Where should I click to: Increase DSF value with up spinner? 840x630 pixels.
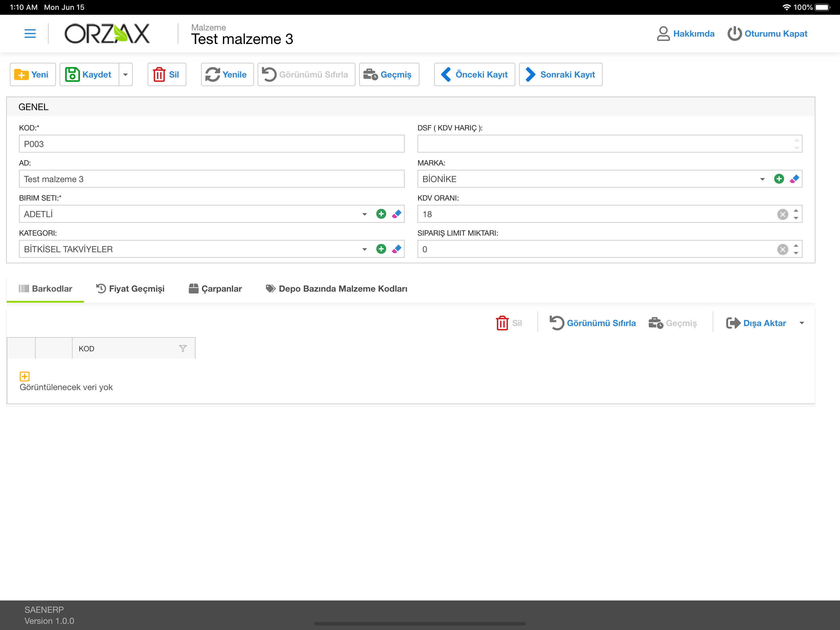point(796,140)
